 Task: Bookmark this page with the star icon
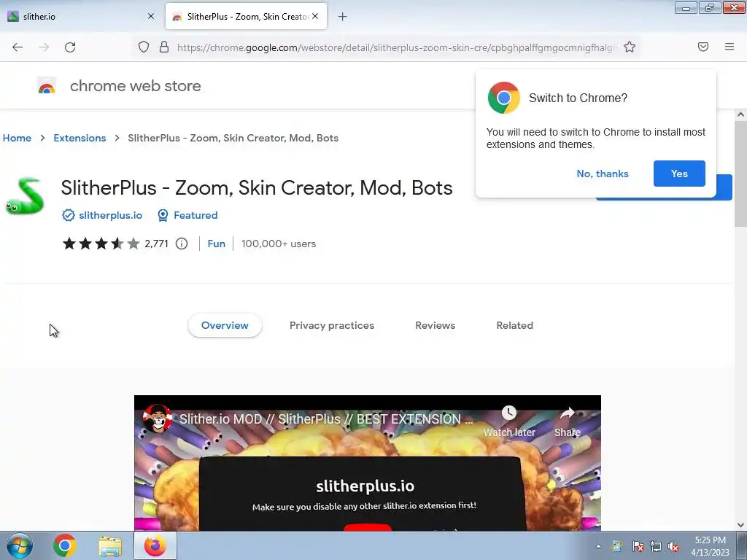[x=630, y=47]
